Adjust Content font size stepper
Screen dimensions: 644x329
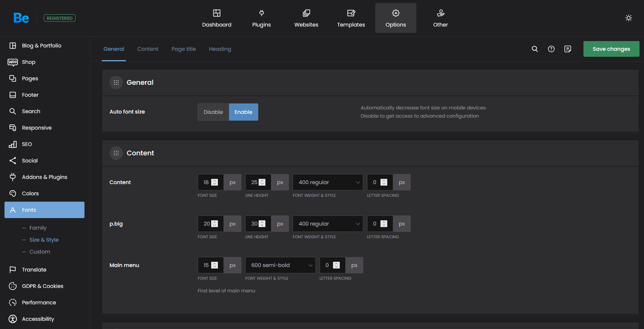pos(215,182)
